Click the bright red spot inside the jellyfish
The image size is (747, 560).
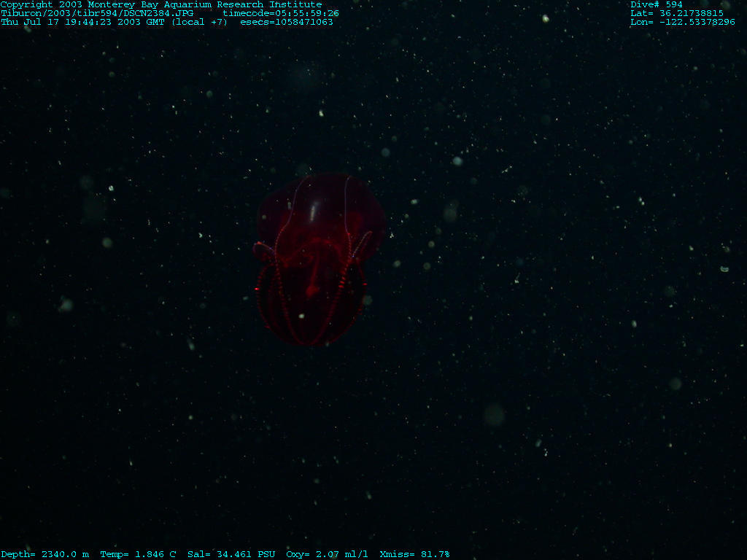coord(311,292)
